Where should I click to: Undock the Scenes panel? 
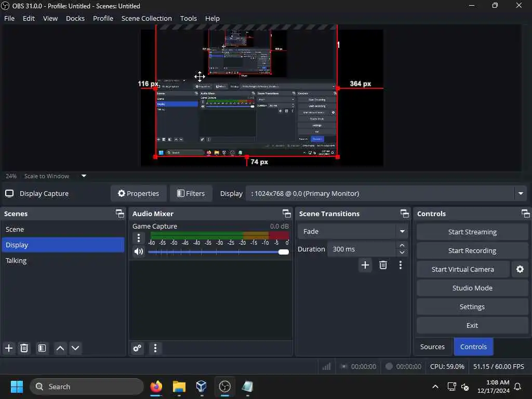pos(120,214)
